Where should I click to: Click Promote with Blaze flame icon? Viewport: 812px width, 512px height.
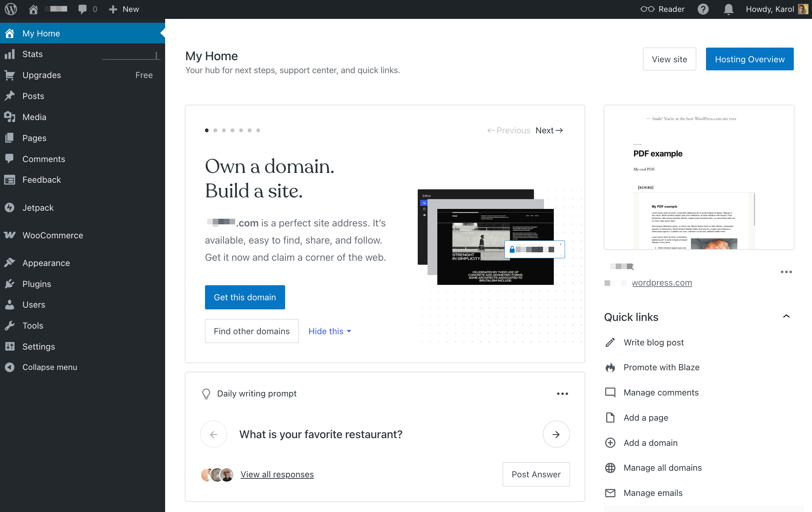(x=610, y=367)
